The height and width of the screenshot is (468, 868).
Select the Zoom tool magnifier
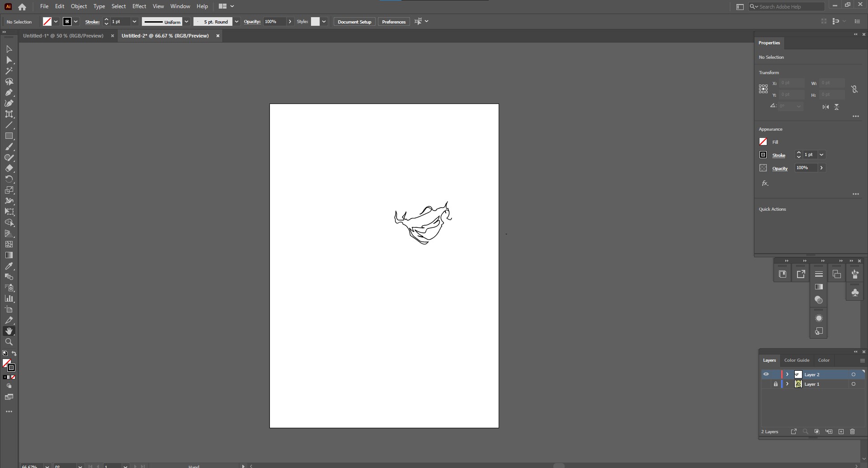pos(9,342)
